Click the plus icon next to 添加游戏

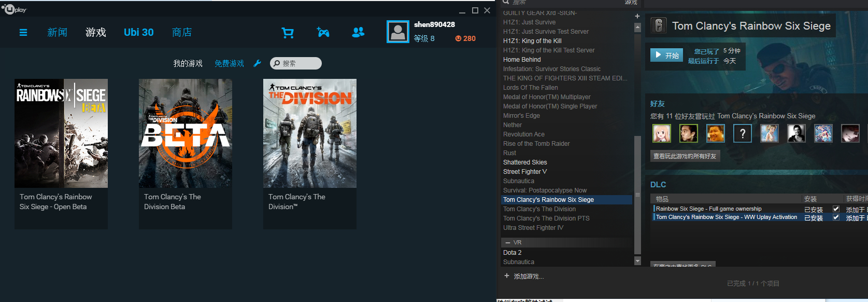(x=507, y=276)
